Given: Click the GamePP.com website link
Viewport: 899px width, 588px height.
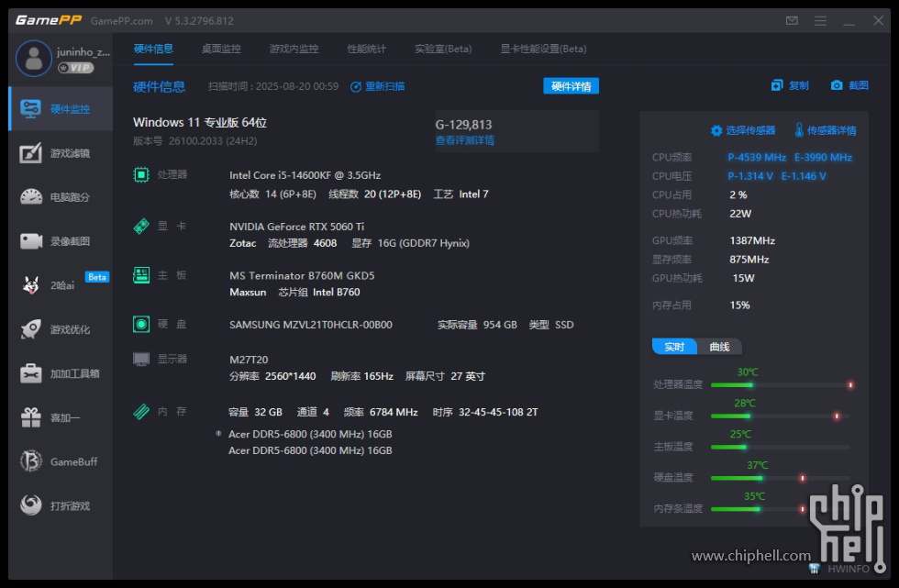Looking at the screenshot, I should pyautogui.click(x=121, y=20).
